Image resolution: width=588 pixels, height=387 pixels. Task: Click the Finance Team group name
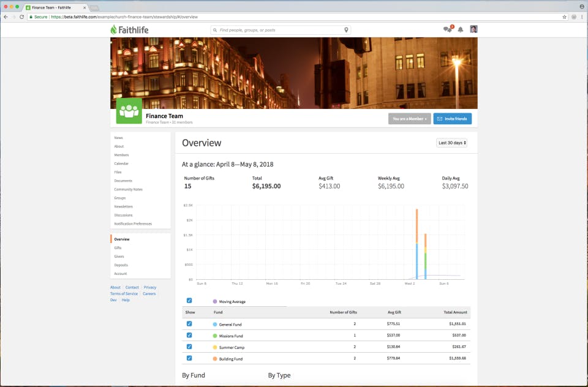point(164,116)
